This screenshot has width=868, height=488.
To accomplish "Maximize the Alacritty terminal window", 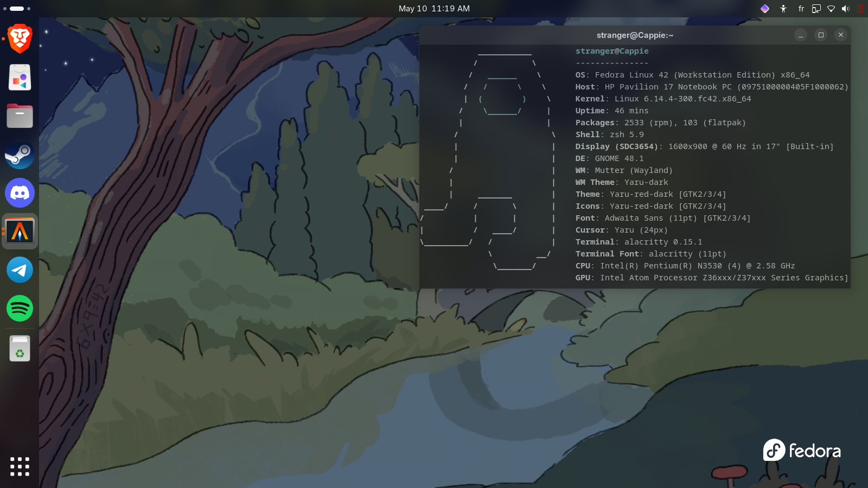I will pos(821,35).
